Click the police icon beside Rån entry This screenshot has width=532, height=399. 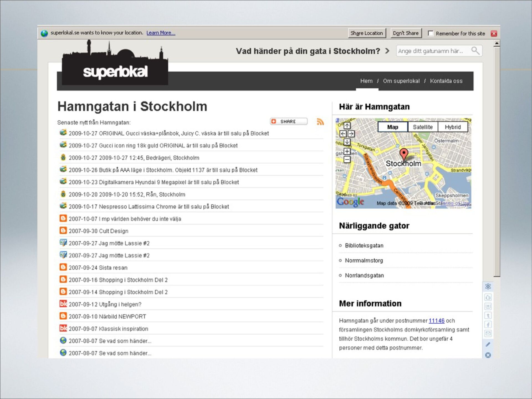click(63, 194)
